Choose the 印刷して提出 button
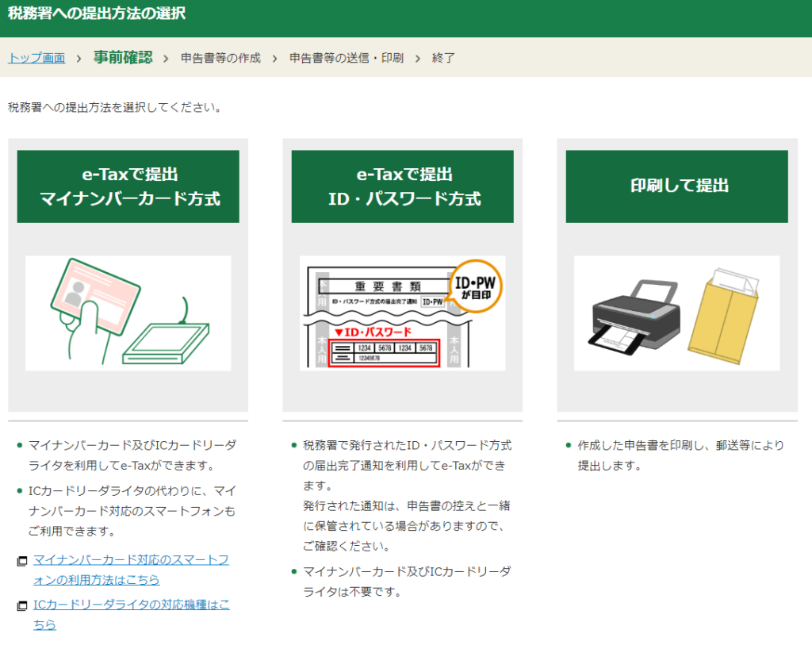812x649 pixels. click(x=677, y=186)
